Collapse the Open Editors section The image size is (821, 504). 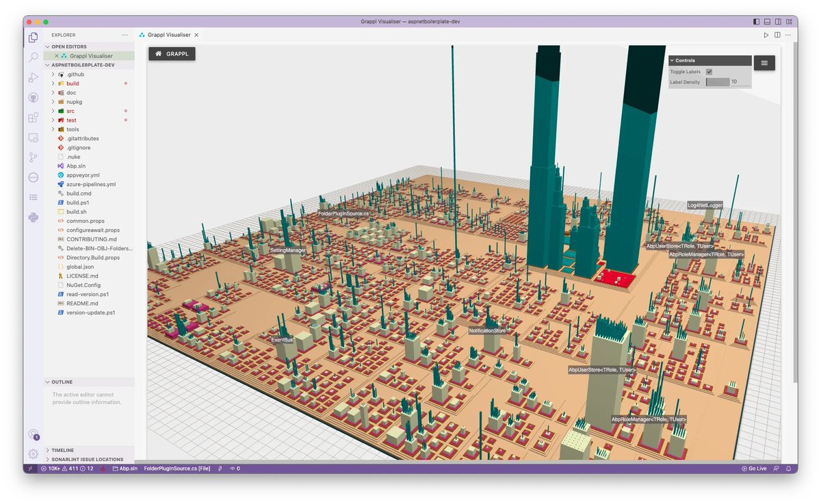(89, 47)
